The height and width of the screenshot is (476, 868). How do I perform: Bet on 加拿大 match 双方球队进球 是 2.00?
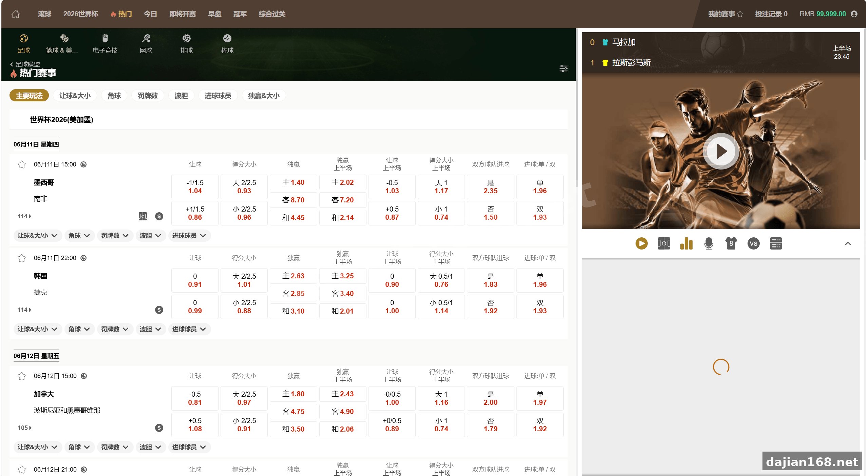[x=491, y=398]
